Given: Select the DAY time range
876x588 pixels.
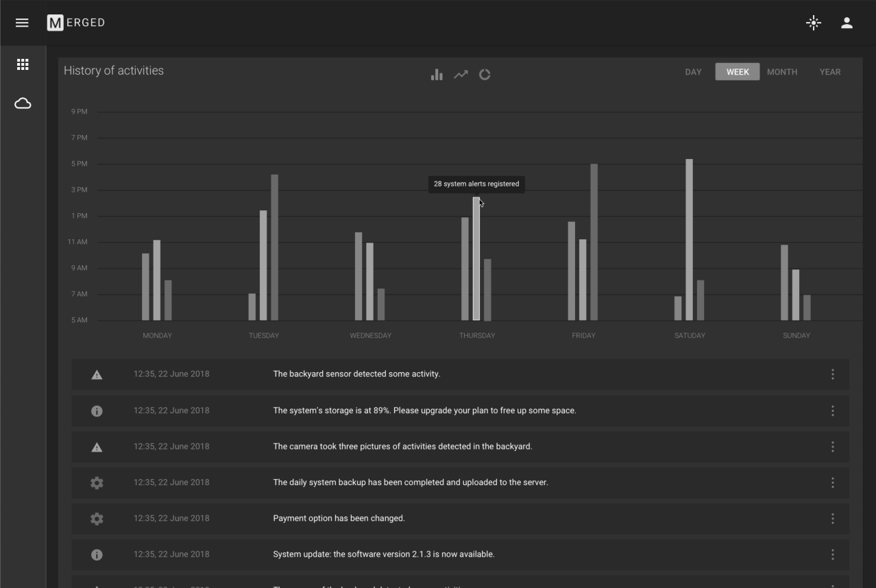Looking at the screenshot, I should coord(693,72).
